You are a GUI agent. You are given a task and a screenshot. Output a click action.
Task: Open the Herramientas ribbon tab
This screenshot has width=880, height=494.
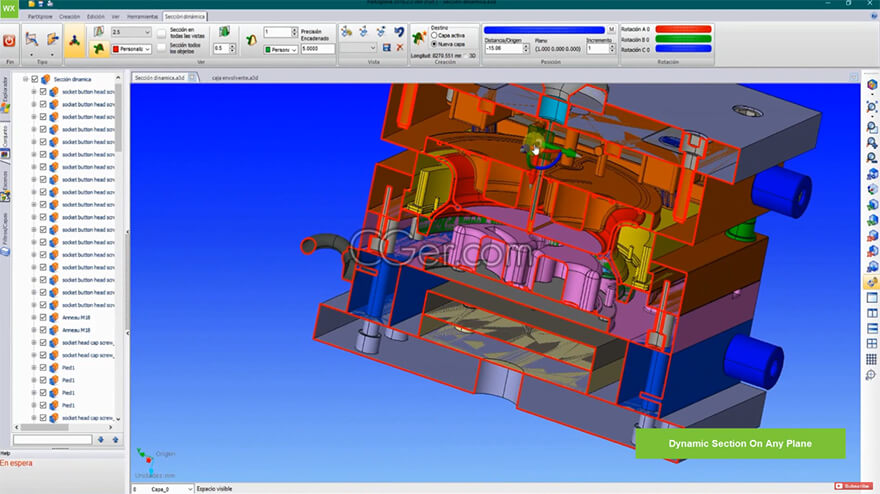click(x=142, y=16)
